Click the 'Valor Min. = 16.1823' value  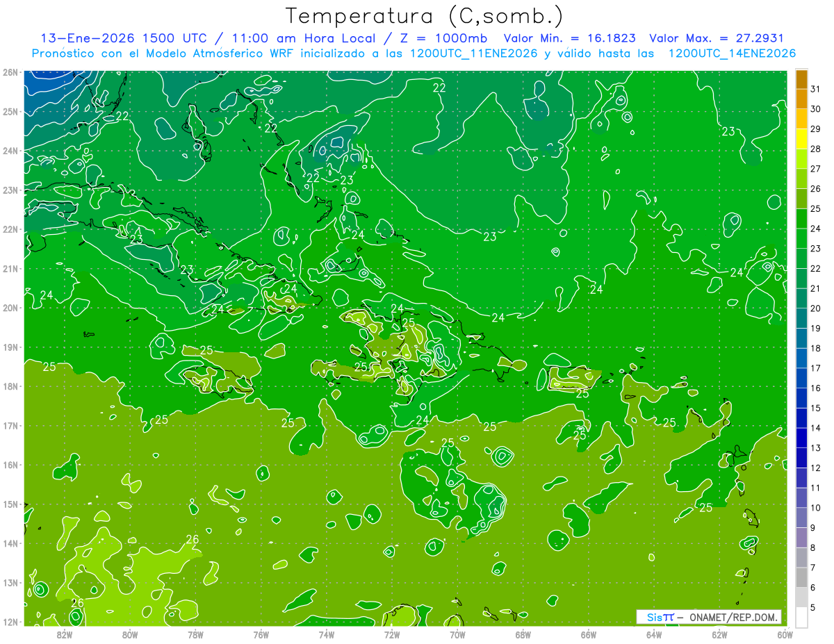tap(569, 38)
